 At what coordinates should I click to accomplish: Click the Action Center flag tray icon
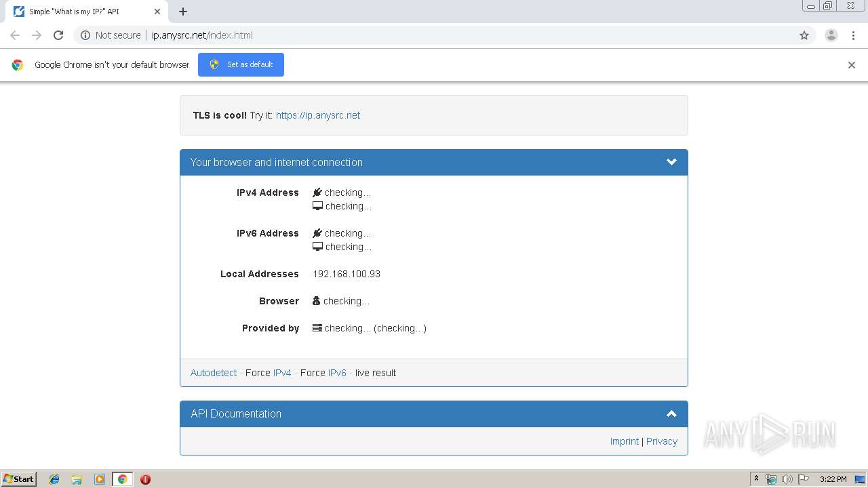coord(804,479)
